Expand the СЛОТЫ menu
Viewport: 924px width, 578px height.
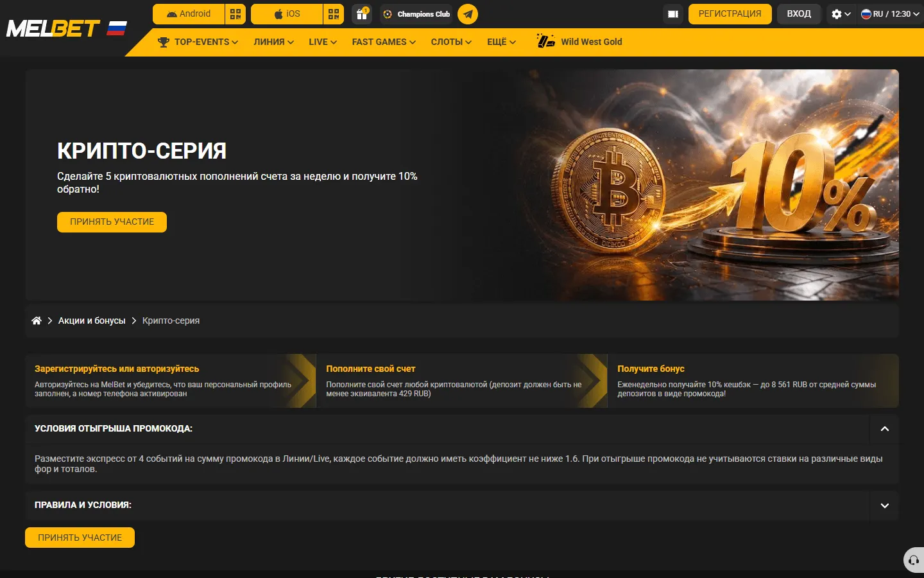(451, 42)
